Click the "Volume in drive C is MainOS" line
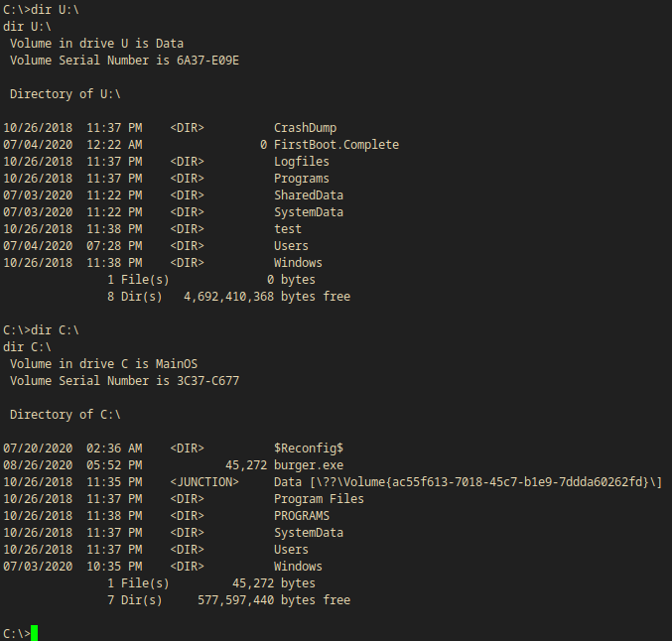Viewport: 672px width, 641px height. point(103,363)
